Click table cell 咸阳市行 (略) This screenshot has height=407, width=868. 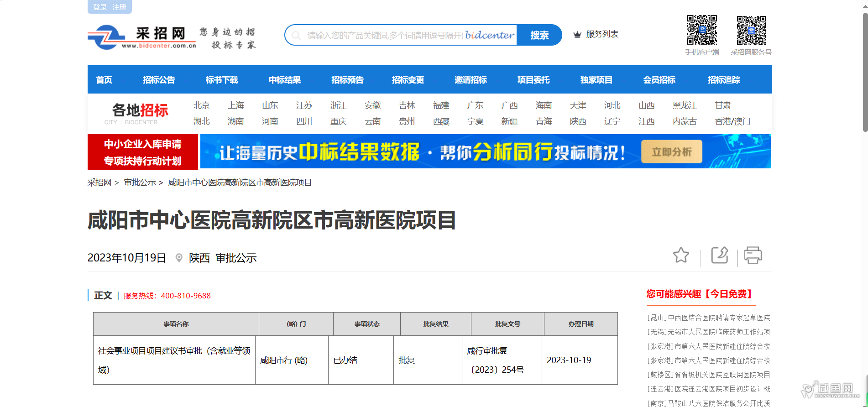pos(292,360)
